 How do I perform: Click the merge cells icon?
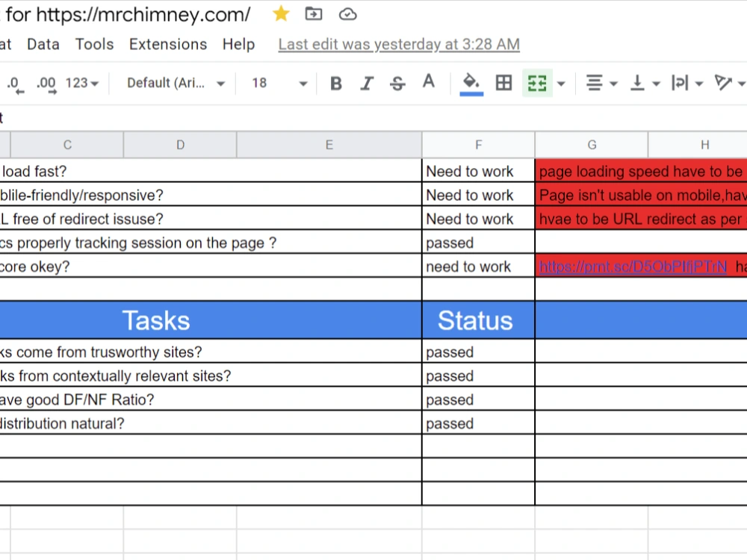point(537,84)
